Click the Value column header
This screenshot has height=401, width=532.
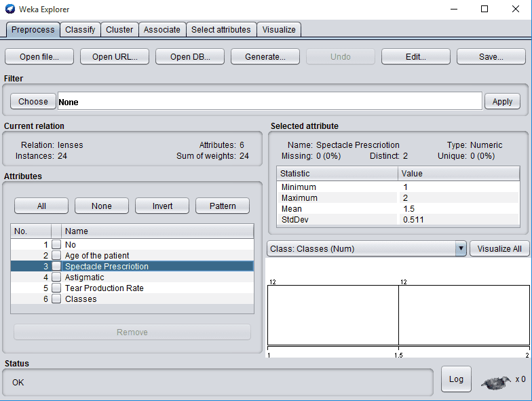pos(459,174)
